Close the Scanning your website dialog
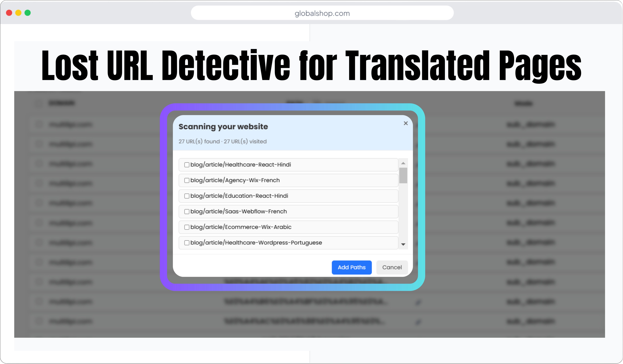This screenshot has width=623, height=364. click(405, 123)
